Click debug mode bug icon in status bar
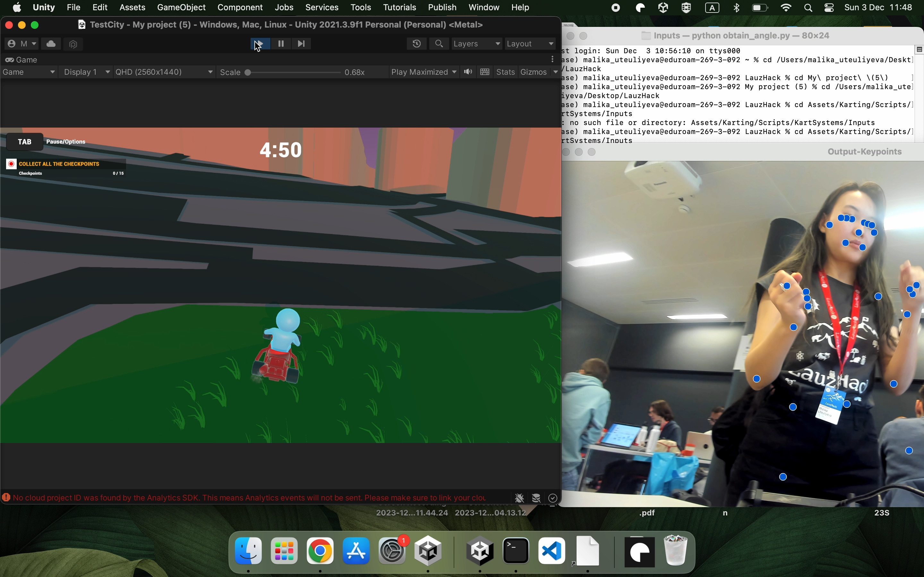 [519, 498]
